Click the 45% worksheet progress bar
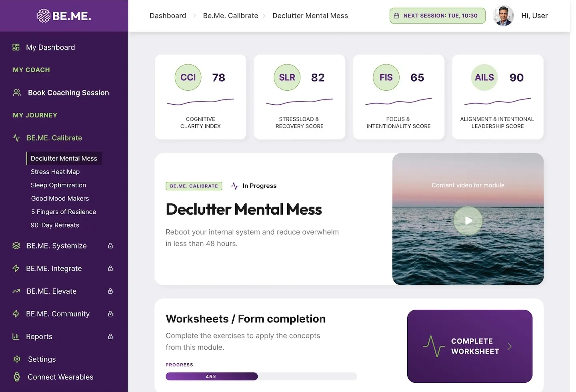Viewport: 576px width, 392px height. 261,376
